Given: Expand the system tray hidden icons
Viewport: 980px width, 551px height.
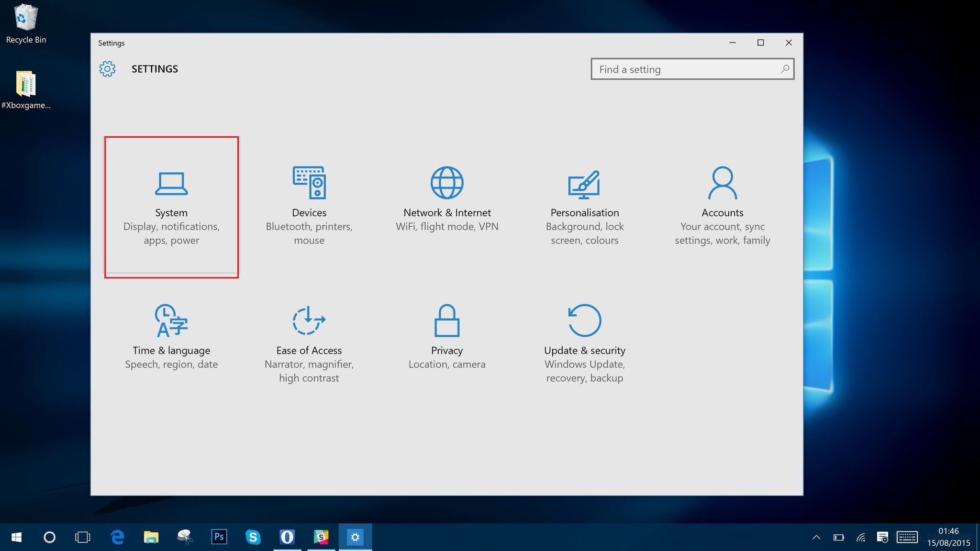Looking at the screenshot, I should 816,537.
